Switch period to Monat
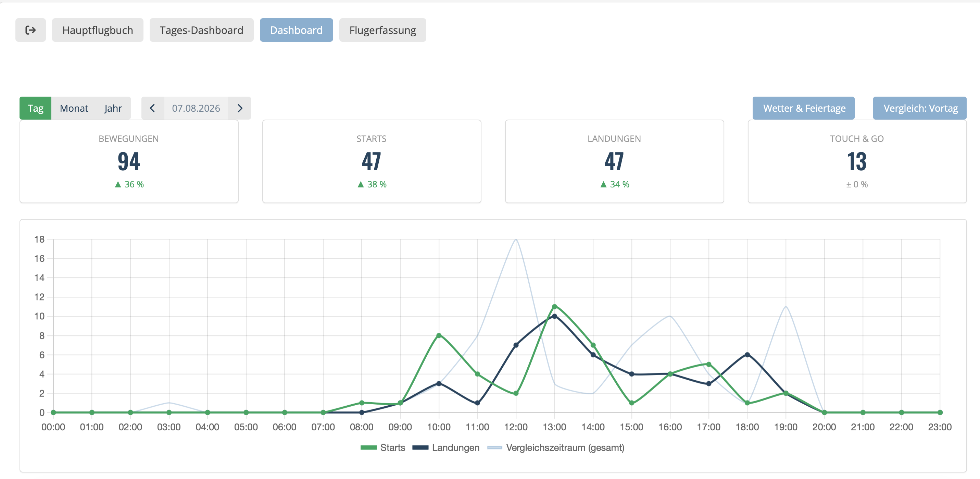The image size is (980, 479). point(74,108)
